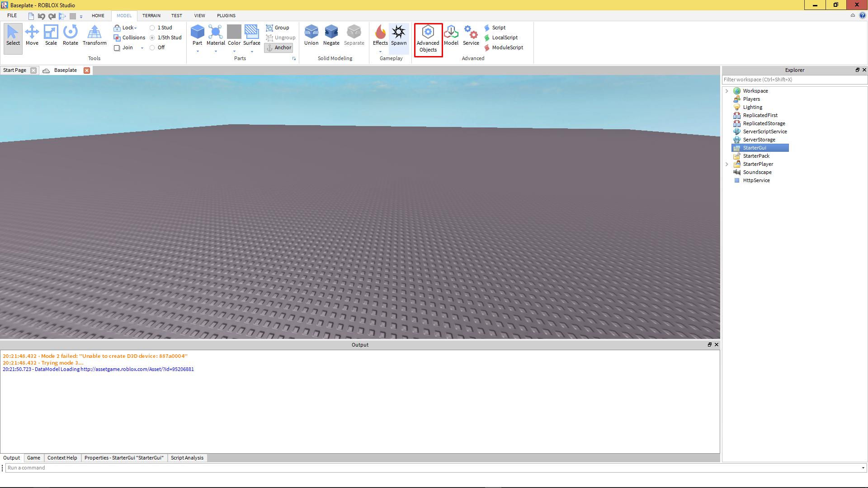Click the LocalScript button in Advanced panel
This screenshot has width=868, height=488.
(505, 38)
